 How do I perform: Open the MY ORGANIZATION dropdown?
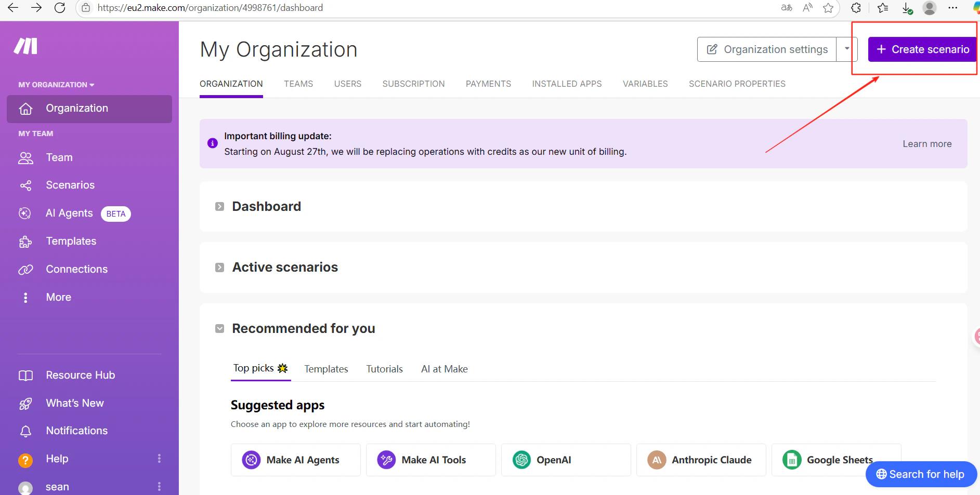(x=56, y=85)
